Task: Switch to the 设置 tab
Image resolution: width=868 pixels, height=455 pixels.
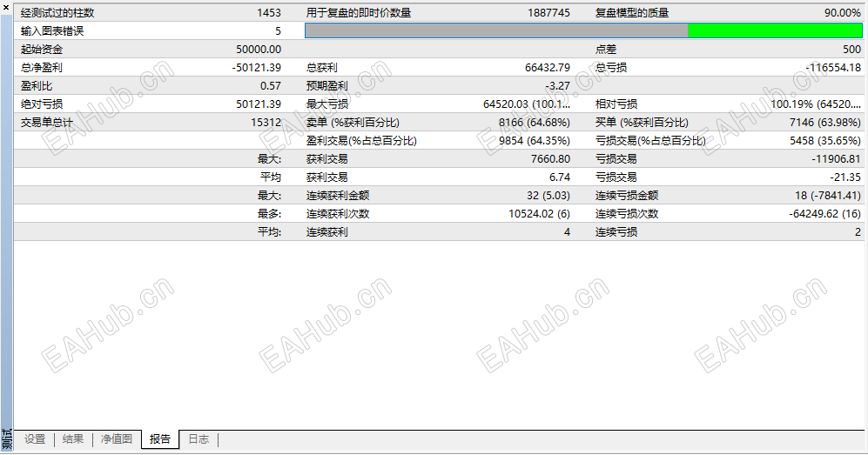Action: click(35, 439)
